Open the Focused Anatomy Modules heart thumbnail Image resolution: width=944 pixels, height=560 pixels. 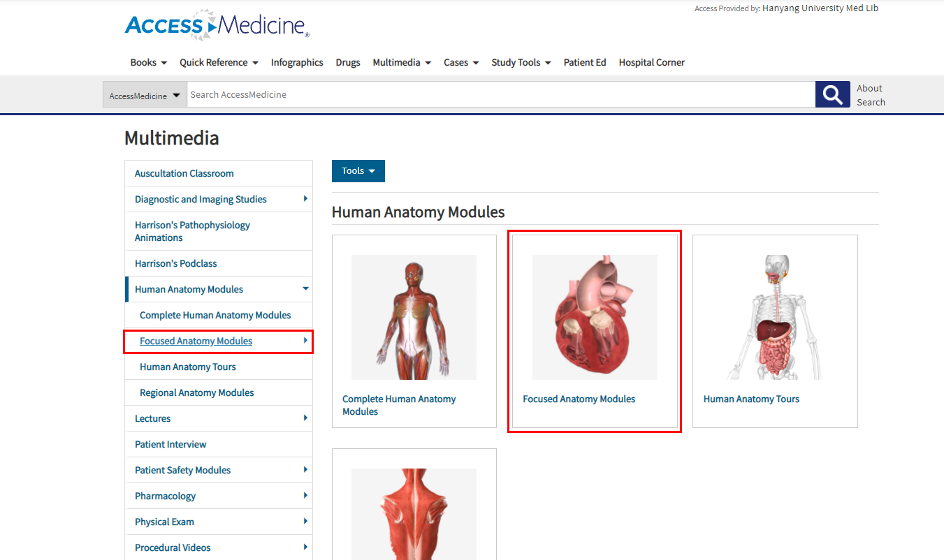(x=595, y=317)
